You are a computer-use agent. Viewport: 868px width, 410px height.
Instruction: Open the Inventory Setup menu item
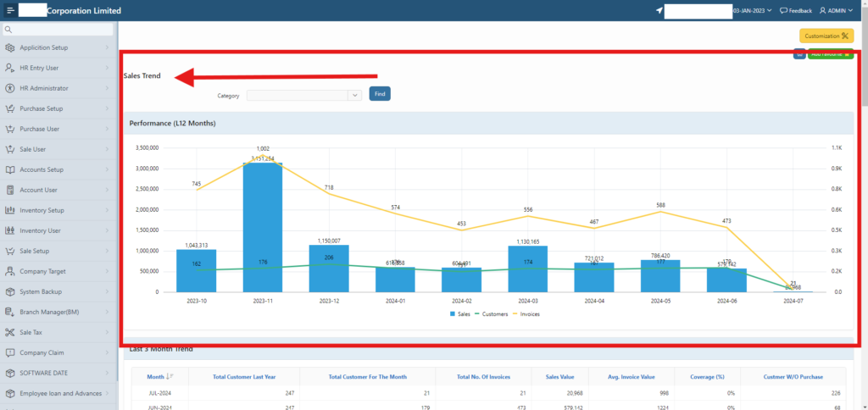tap(42, 210)
